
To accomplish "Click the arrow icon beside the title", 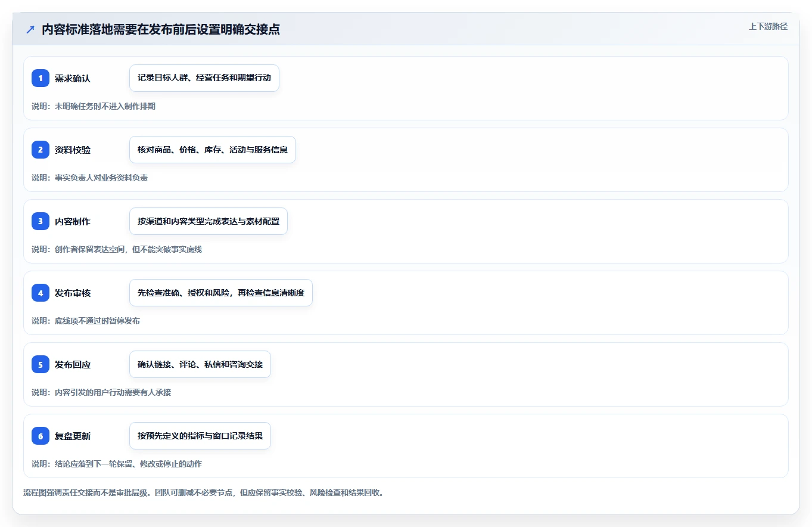I will pyautogui.click(x=30, y=29).
